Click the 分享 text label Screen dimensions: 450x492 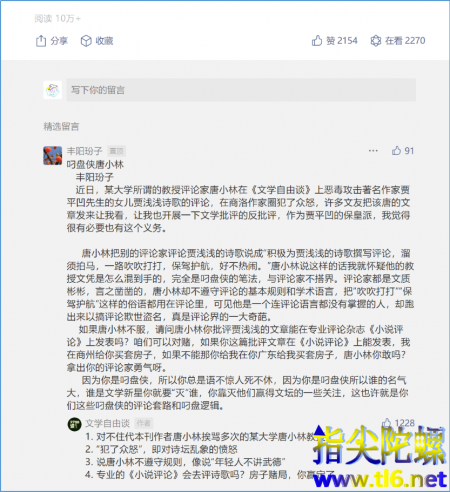tap(59, 41)
